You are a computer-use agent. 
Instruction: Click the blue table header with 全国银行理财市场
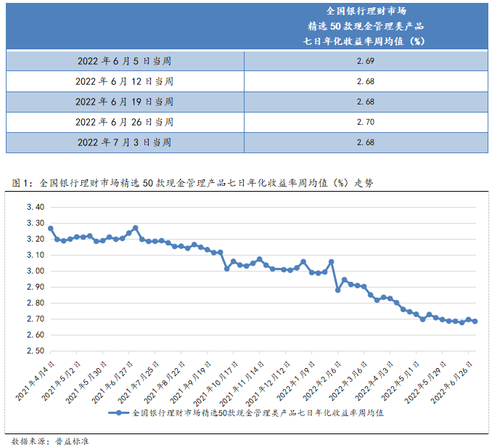(365, 25)
